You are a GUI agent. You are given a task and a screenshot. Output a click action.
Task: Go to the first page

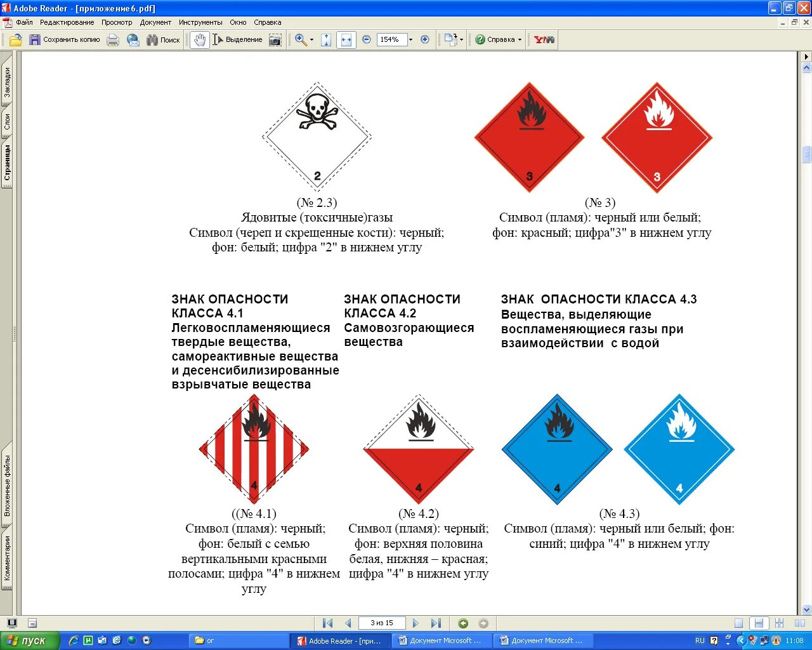tap(327, 623)
